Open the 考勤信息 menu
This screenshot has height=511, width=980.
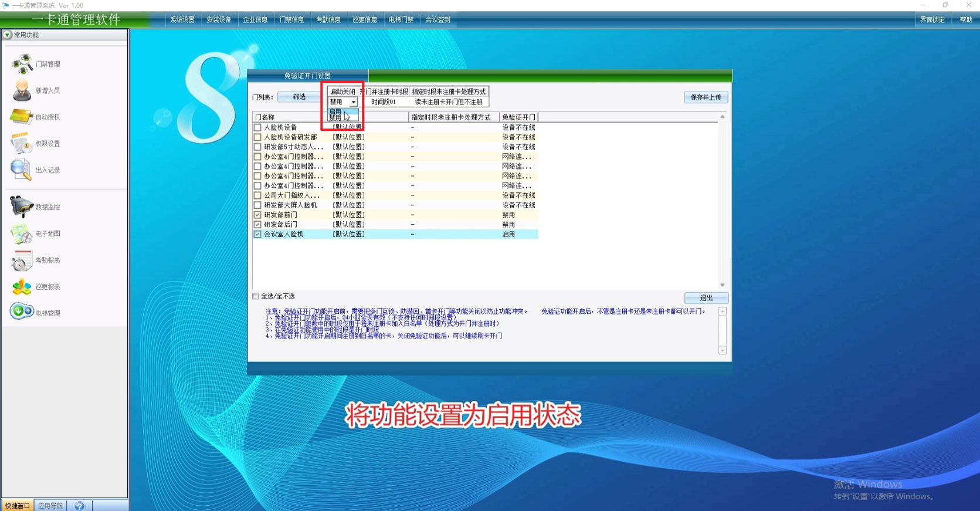[x=328, y=19]
